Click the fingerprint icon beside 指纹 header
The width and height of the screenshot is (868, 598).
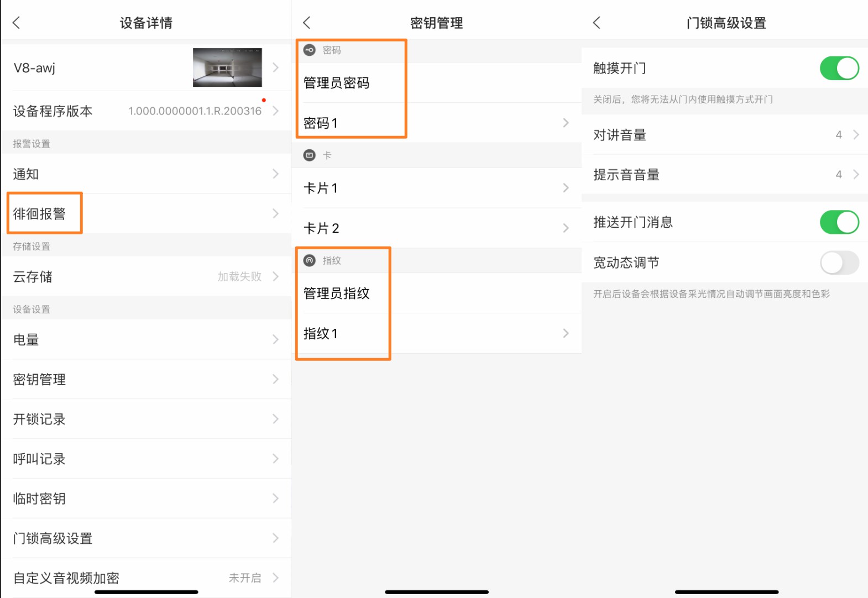click(310, 260)
